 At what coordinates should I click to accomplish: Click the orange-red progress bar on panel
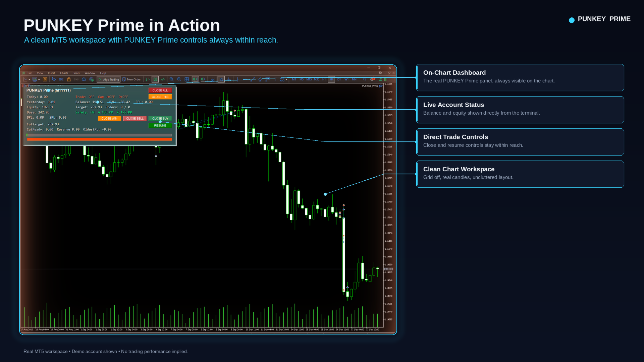tap(99, 139)
